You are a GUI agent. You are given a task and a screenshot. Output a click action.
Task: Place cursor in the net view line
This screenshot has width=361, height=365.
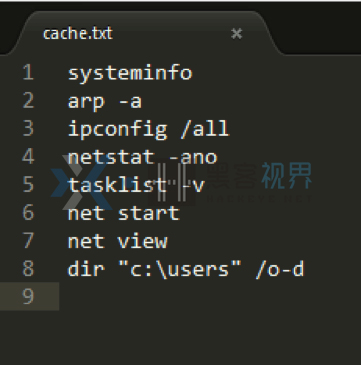point(117,241)
